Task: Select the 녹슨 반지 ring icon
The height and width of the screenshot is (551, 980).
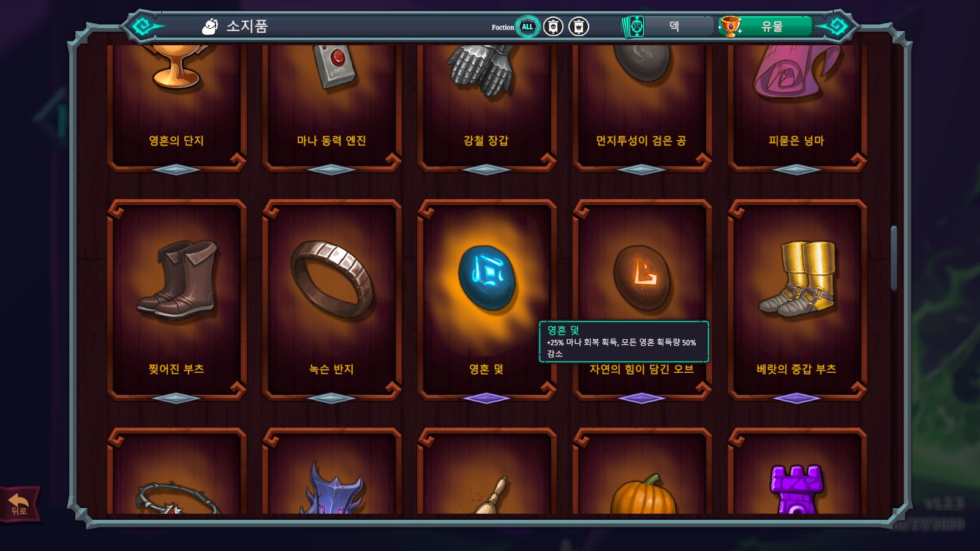Action: click(x=331, y=279)
